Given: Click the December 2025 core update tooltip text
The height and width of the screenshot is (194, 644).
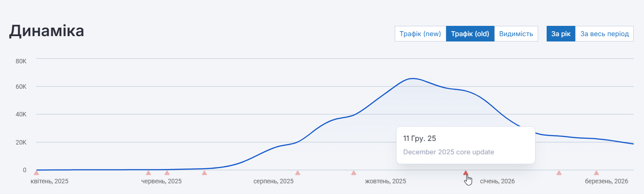Looking at the screenshot, I should (x=448, y=152).
